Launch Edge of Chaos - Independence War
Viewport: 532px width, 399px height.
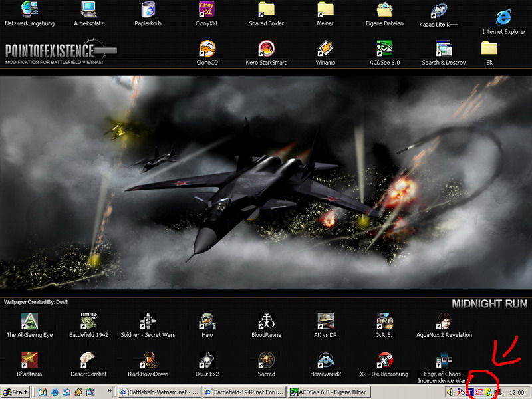point(444,368)
